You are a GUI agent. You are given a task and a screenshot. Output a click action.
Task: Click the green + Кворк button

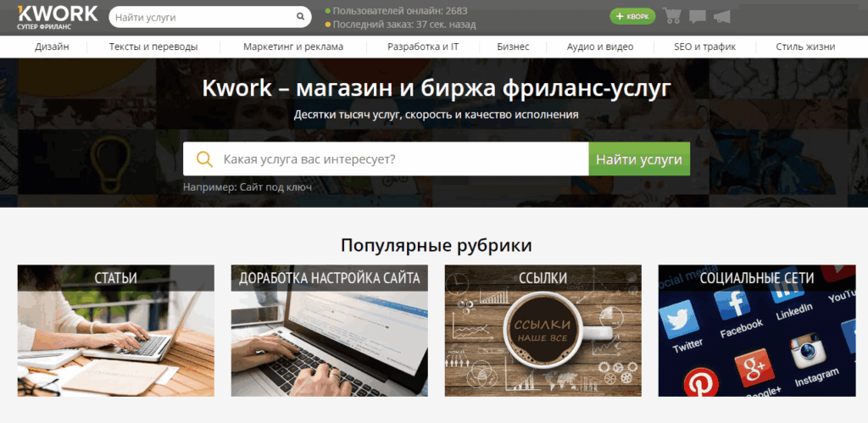(x=632, y=16)
